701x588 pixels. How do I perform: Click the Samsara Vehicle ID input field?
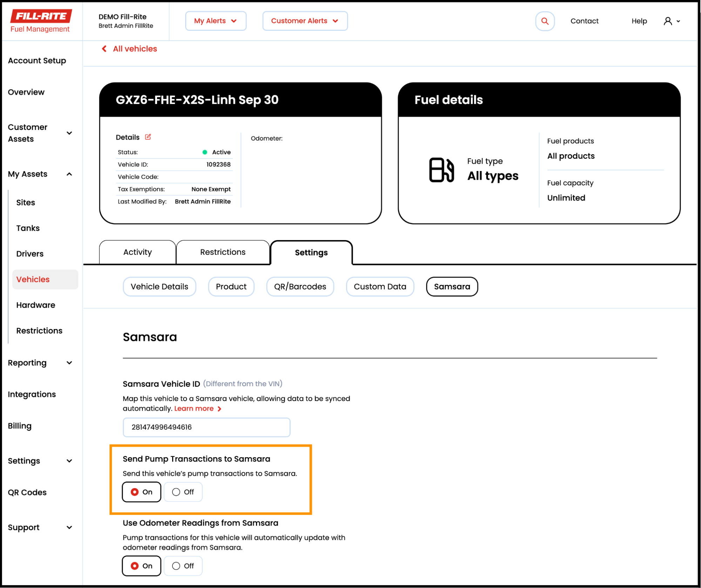tap(206, 427)
